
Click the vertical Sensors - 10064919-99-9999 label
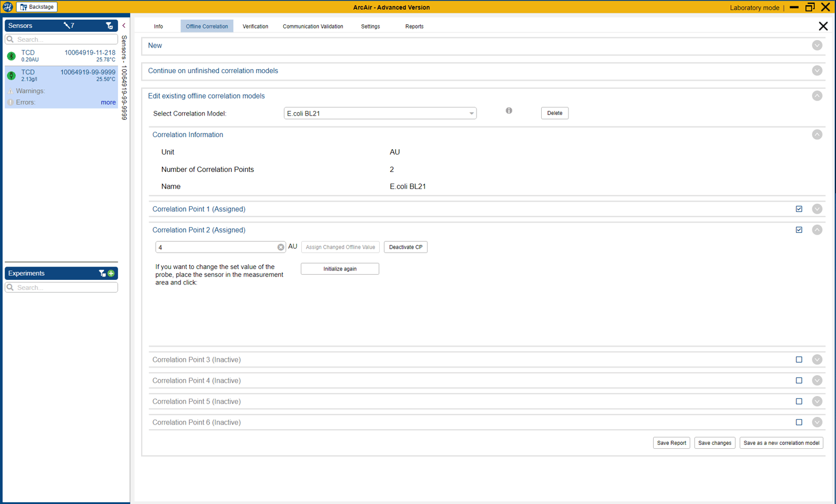click(x=124, y=78)
